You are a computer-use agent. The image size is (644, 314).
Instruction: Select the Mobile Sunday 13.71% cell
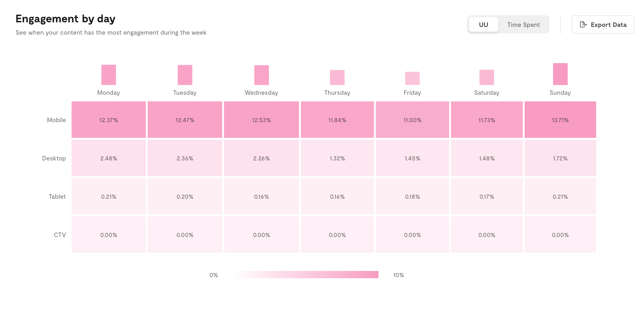(560, 120)
